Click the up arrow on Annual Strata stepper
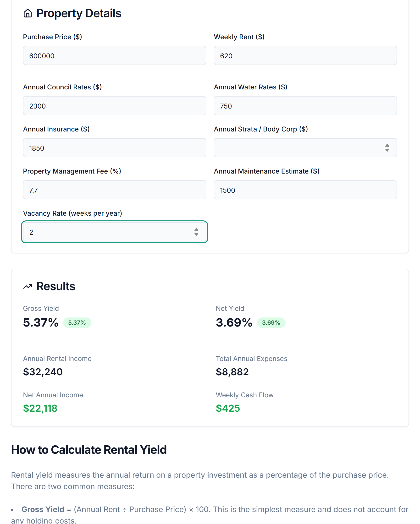420x524 pixels. point(387,146)
